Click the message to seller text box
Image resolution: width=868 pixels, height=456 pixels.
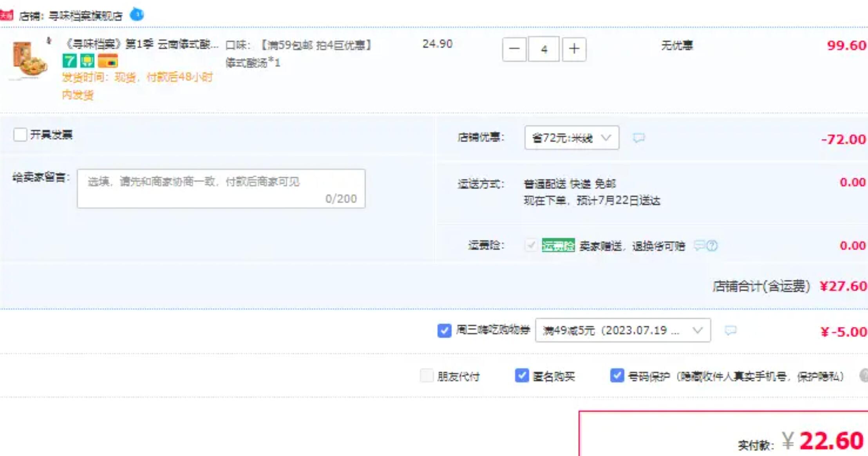coord(221,189)
